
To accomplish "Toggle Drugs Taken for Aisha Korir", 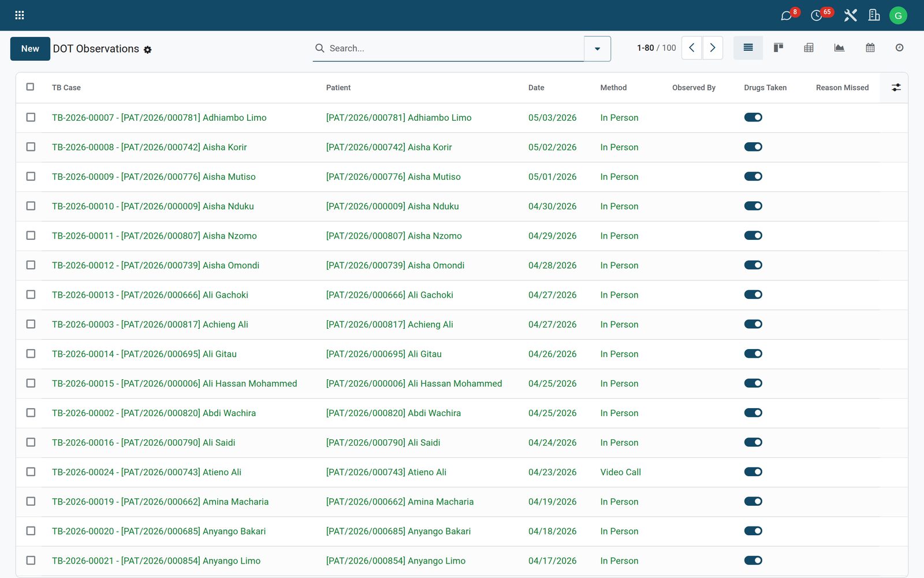I will pos(753,147).
